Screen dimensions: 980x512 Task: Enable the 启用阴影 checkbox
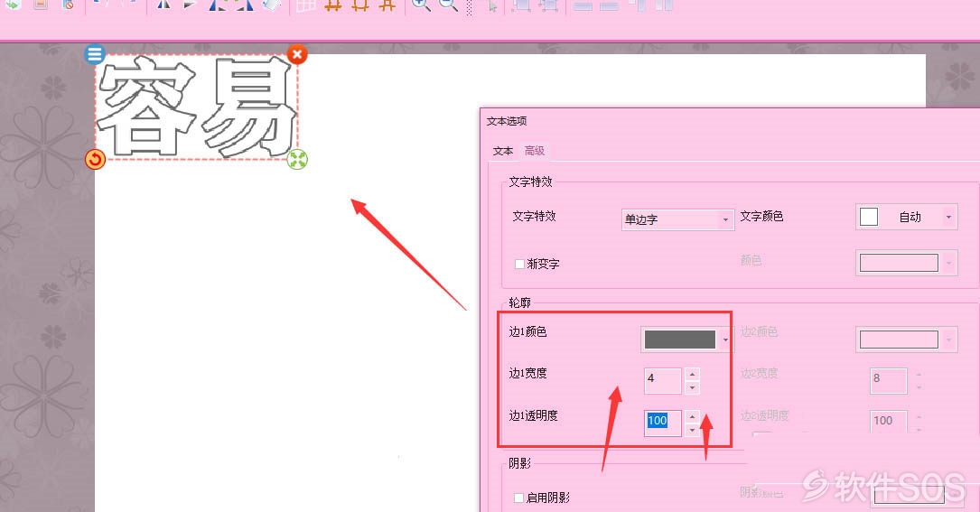(x=518, y=498)
